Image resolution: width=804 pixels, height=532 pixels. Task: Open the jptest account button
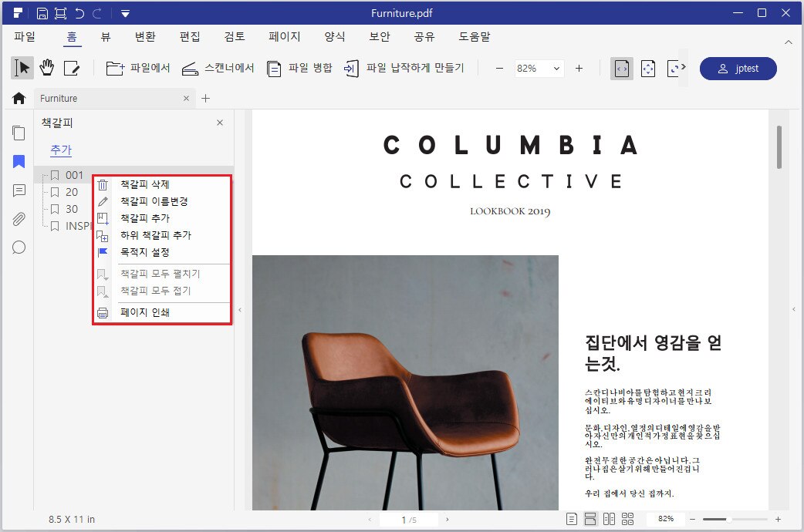pyautogui.click(x=738, y=68)
